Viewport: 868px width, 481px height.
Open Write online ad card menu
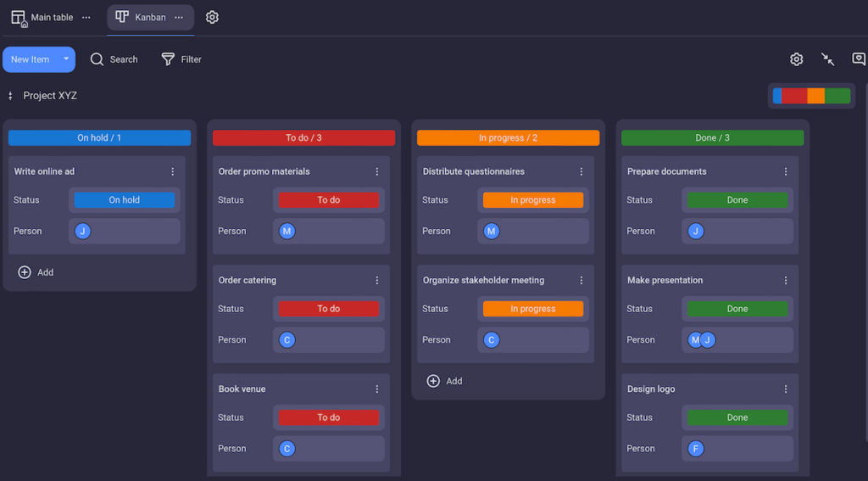[x=173, y=171]
